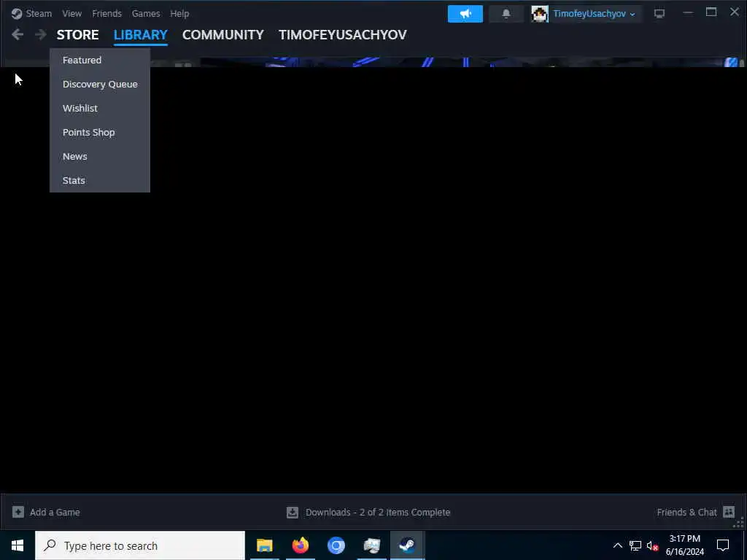
Task: Open File Explorer from taskbar
Action: pos(264,545)
